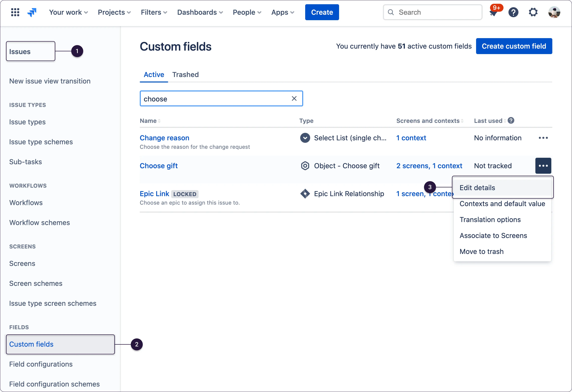The width and height of the screenshot is (572, 392).
Task: Click the user profile avatar
Action: [x=554, y=12]
